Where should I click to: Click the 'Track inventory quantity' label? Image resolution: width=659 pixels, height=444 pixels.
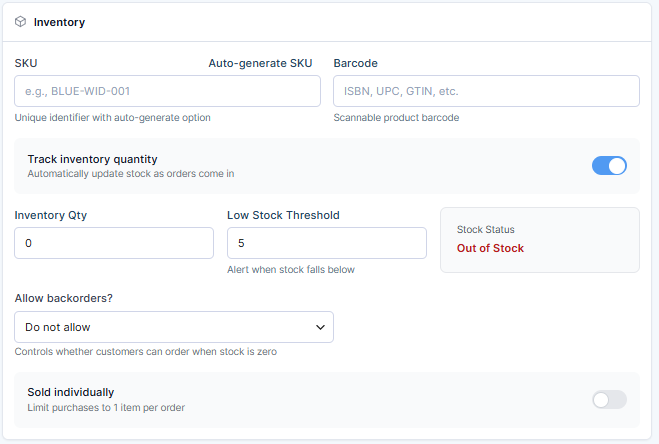pyautogui.click(x=92, y=159)
